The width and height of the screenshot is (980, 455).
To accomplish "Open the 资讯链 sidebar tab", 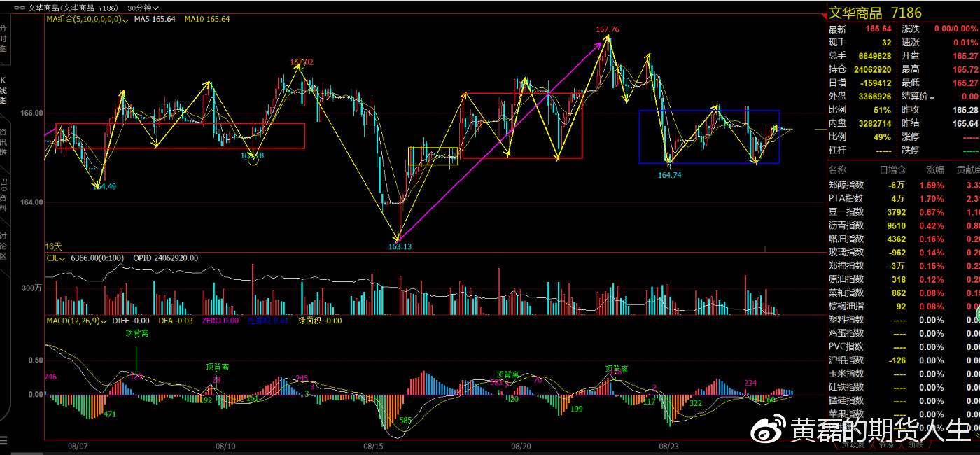I will pyautogui.click(x=4, y=141).
